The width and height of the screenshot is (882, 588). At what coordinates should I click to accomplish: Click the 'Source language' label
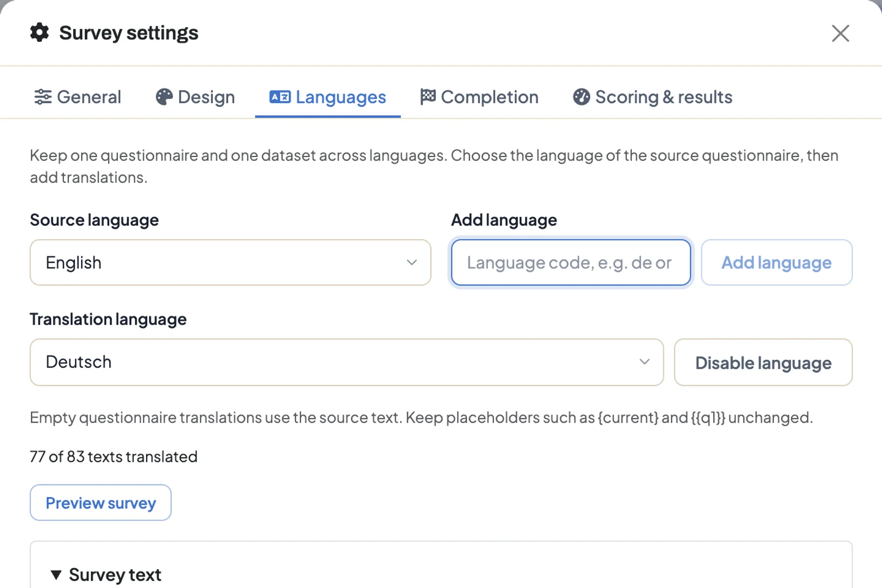(94, 220)
